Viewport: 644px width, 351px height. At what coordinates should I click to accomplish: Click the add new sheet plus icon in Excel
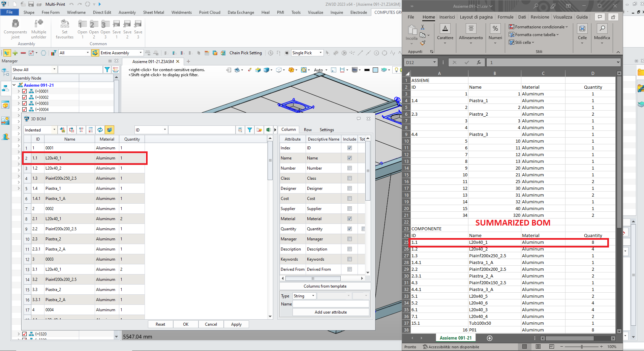tap(490, 338)
